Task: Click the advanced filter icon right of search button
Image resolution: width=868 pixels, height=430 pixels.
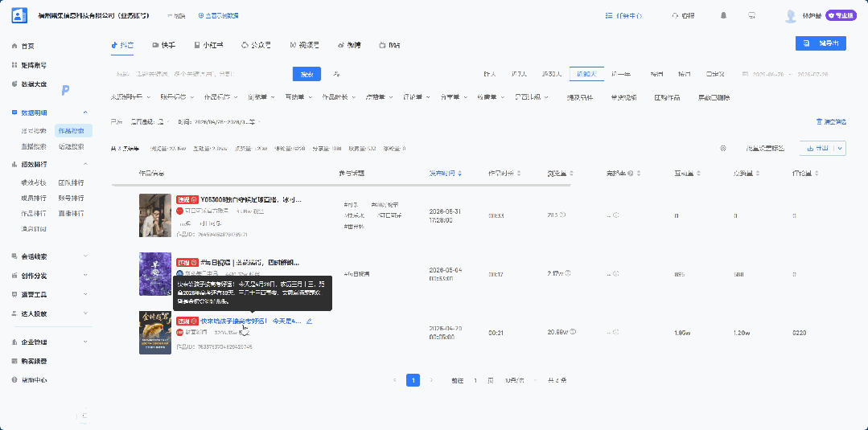Action: [336, 74]
